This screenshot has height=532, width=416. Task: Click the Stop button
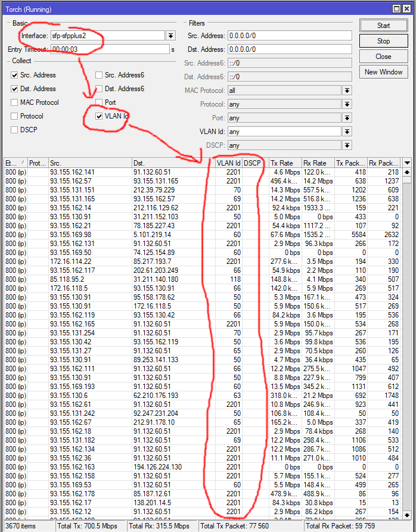tap(383, 41)
